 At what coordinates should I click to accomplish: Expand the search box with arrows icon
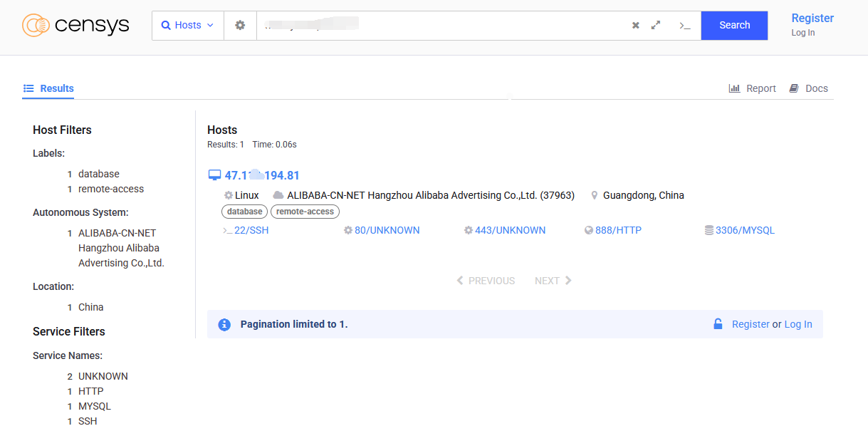pyautogui.click(x=656, y=25)
